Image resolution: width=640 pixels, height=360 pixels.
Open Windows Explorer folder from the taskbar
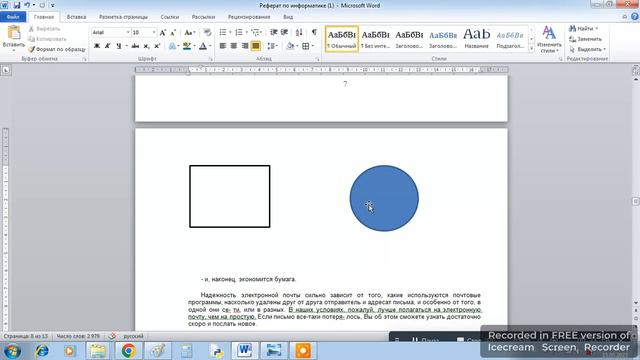tap(98, 351)
